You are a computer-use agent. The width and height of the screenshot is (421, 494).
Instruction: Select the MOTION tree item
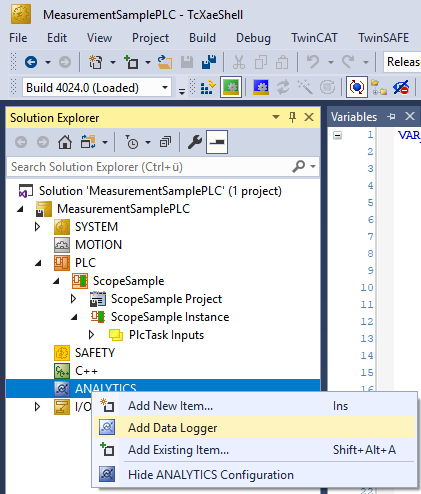click(x=99, y=245)
